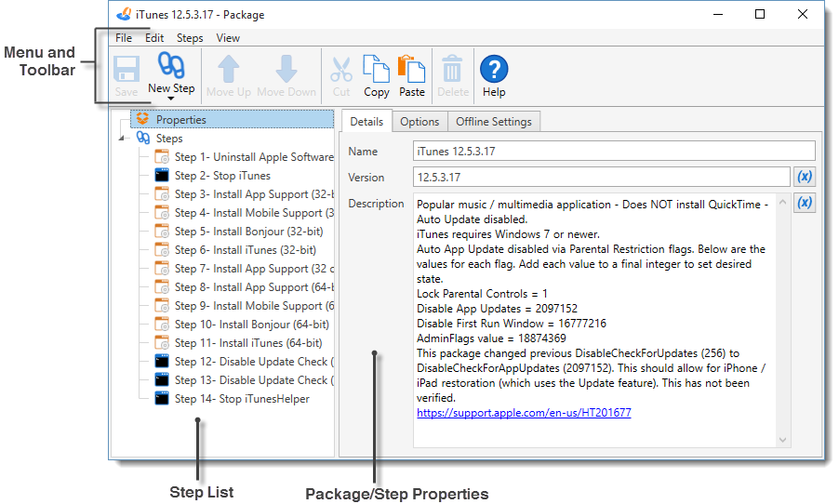The image size is (839, 504).
Task: Open the View menu
Action: point(228,38)
